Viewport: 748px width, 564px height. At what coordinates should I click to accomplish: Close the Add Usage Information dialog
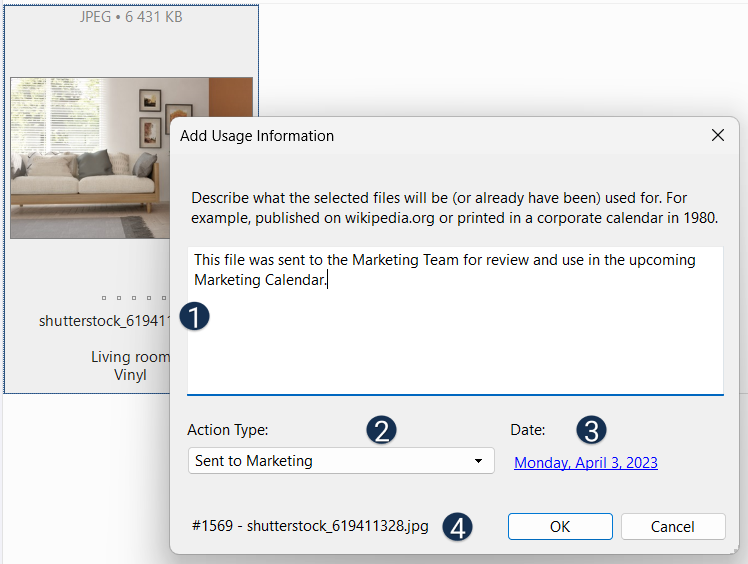717,135
